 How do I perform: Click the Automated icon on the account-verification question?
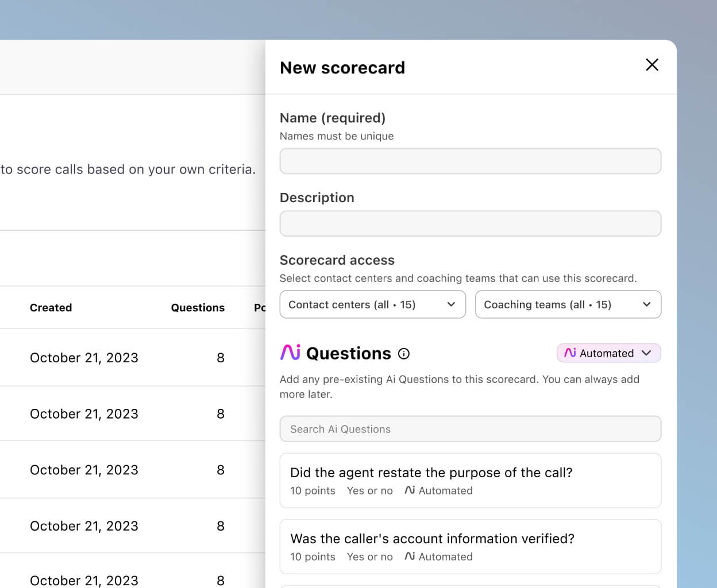[409, 556]
